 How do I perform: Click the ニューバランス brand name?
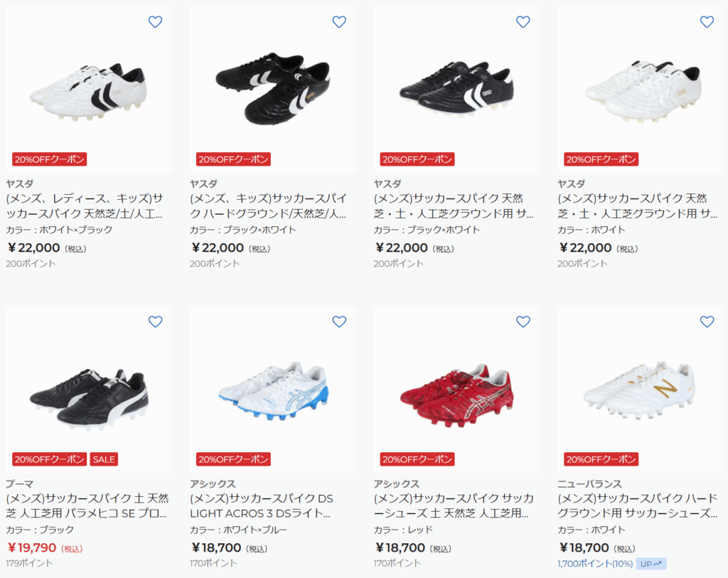tap(589, 483)
